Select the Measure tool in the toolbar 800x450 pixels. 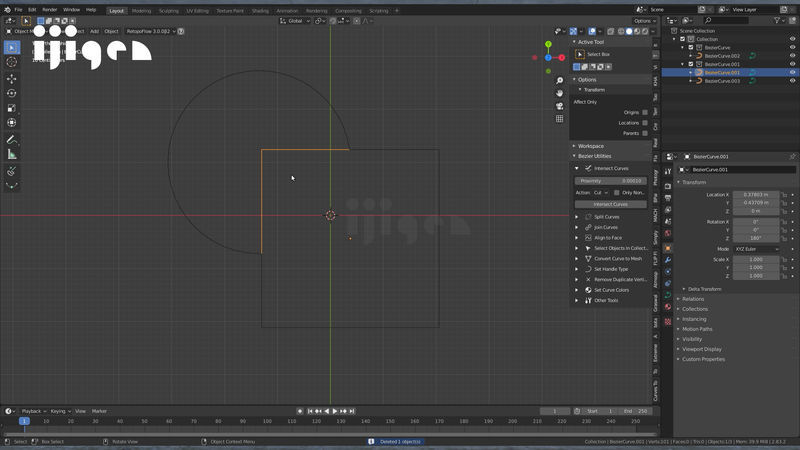[12, 155]
